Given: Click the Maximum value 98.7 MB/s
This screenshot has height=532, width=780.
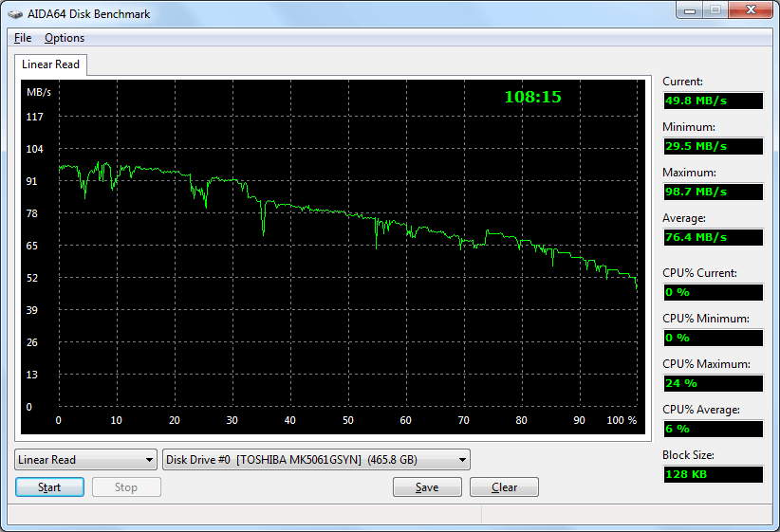Looking at the screenshot, I should (714, 192).
